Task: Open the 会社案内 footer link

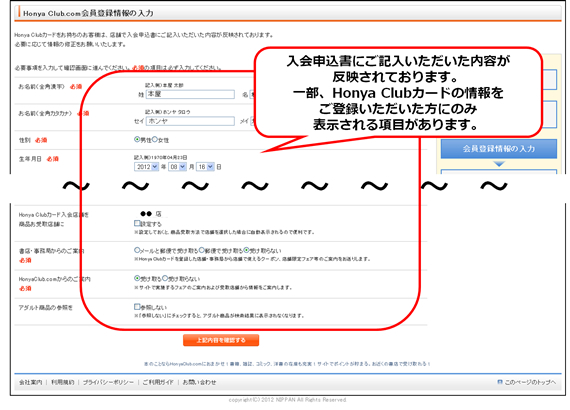Action: click(x=31, y=382)
